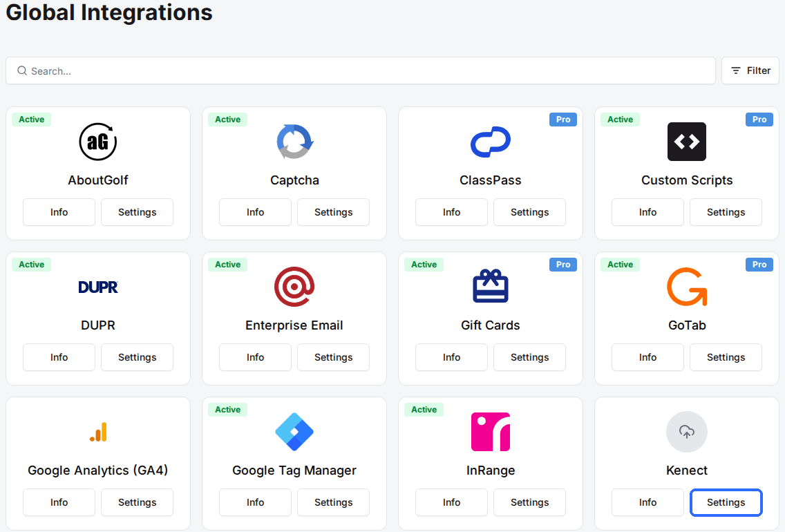Focus the Search integrations field
This screenshot has width=785, height=532.
click(x=361, y=70)
